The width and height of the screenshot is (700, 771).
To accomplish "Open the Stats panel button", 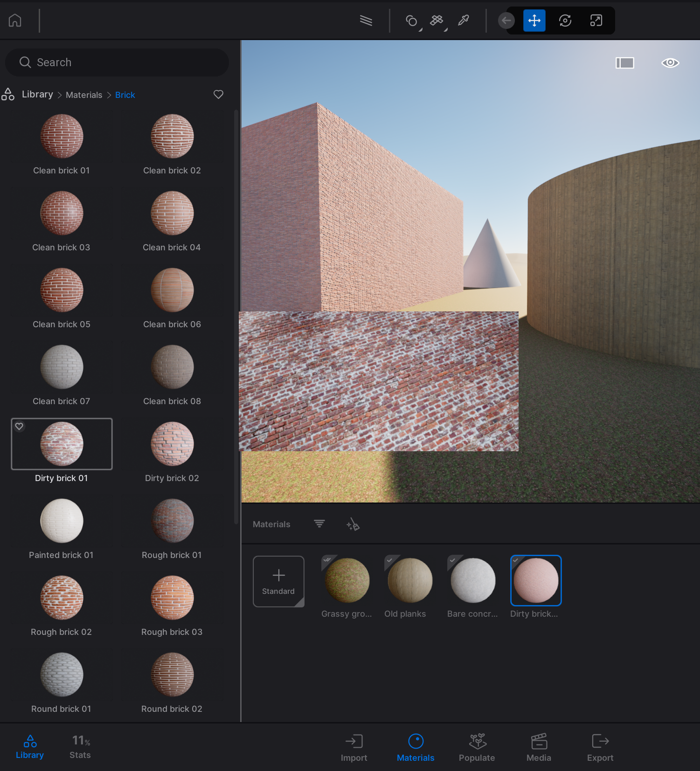I will [x=80, y=747].
